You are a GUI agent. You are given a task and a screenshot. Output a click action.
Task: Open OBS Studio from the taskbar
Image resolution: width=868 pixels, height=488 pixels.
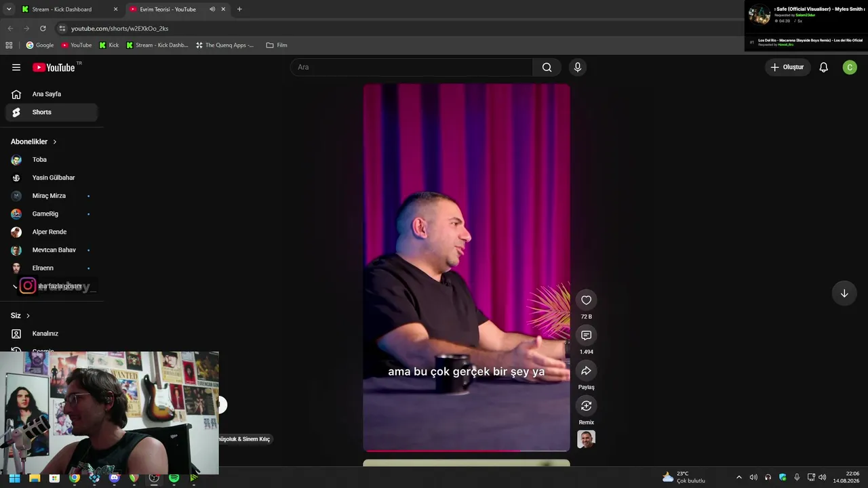pos(154,478)
